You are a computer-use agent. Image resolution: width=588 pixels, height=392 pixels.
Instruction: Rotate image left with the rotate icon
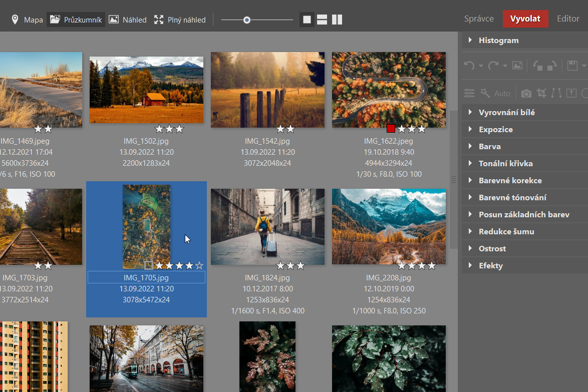click(x=538, y=66)
